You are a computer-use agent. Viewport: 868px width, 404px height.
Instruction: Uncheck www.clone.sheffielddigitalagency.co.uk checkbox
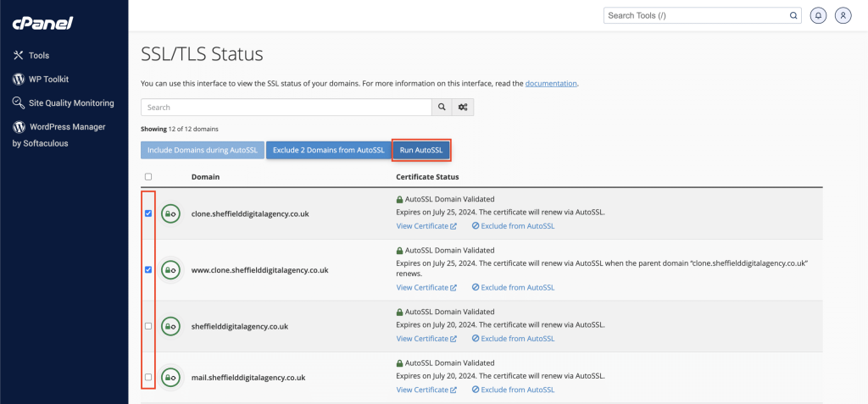point(147,270)
